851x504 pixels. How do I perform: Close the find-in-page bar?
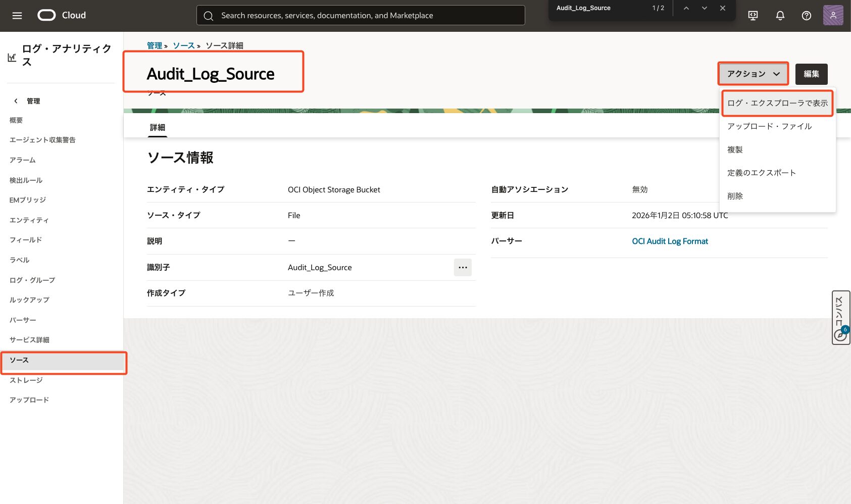(723, 8)
